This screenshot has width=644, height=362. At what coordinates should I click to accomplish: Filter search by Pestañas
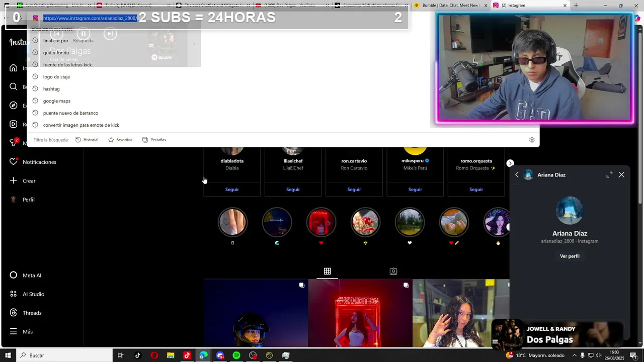point(154,140)
